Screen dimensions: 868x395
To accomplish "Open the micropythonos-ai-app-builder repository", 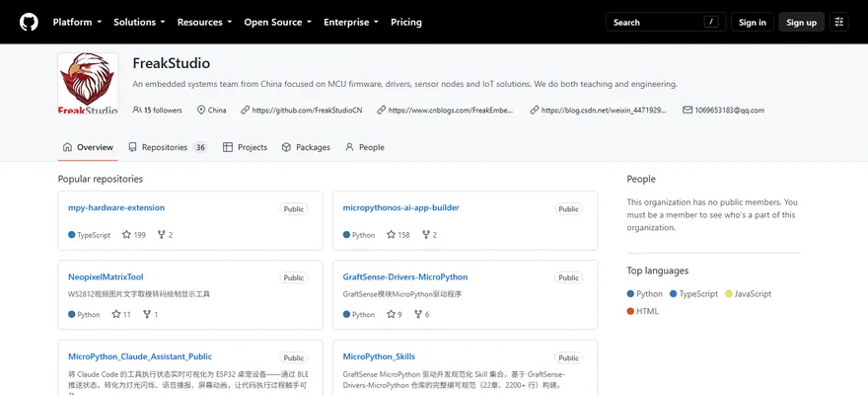I will (x=400, y=207).
